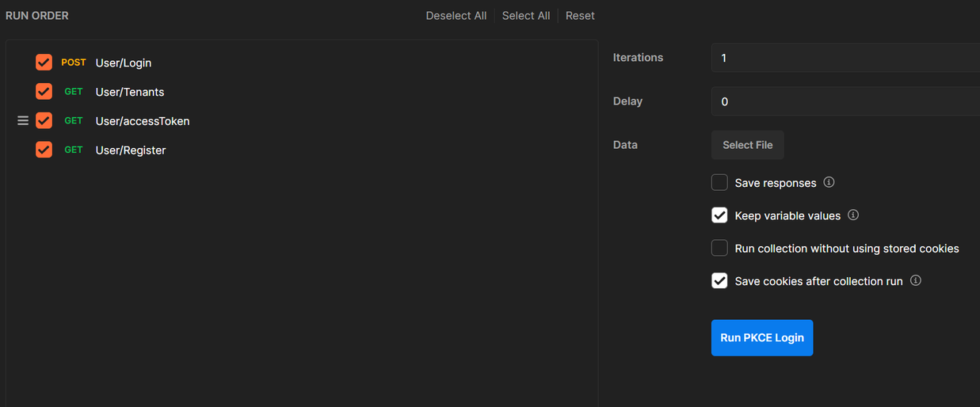
Task: Toggle the User/Register request checkbox
Action: tap(44, 150)
